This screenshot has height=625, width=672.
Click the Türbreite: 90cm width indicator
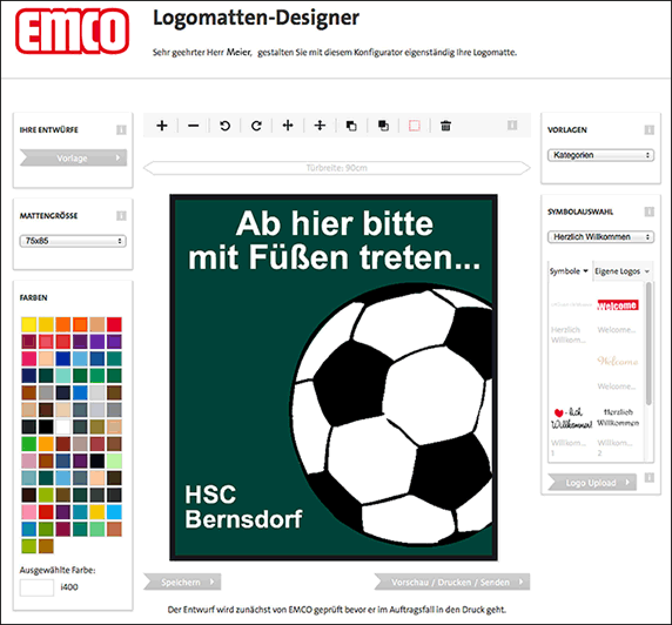click(x=337, y=167)
